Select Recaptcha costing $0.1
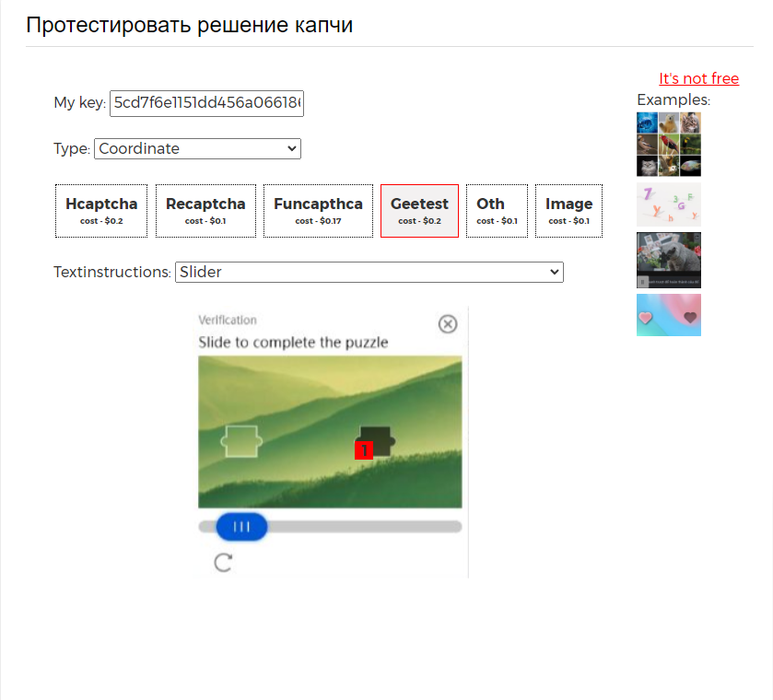Screen dimensions: 773x700 pos(205,210)
